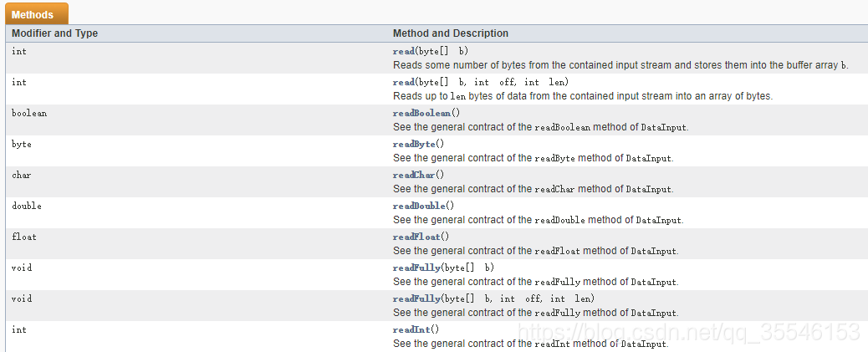Open the read link with off and len parameters
Image resolution: width=868 pixels, height=352 pixels.
404,82
